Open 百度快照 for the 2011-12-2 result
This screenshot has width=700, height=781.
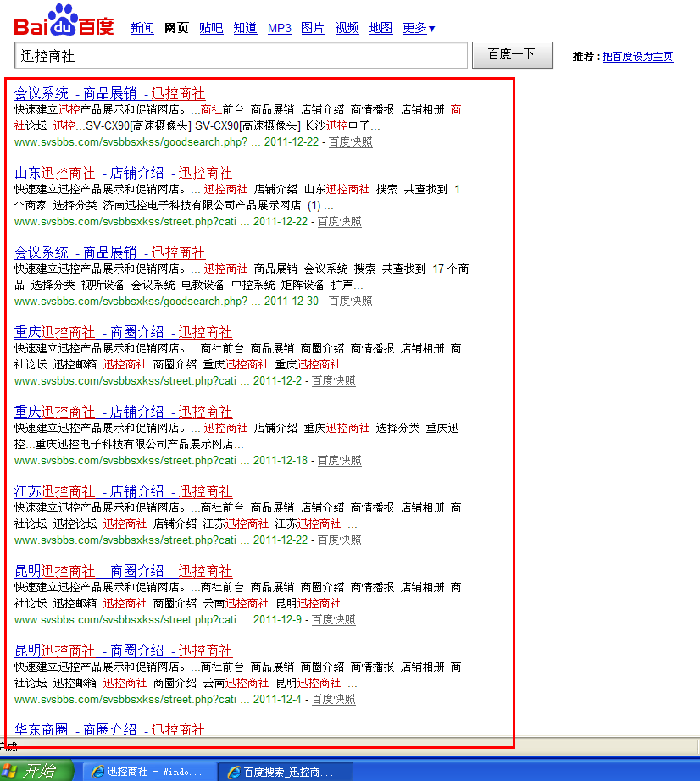(x=333, y=381)
